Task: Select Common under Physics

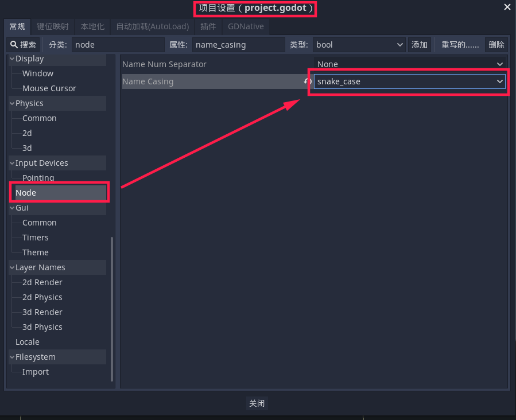Action: (x=39, y=118)
